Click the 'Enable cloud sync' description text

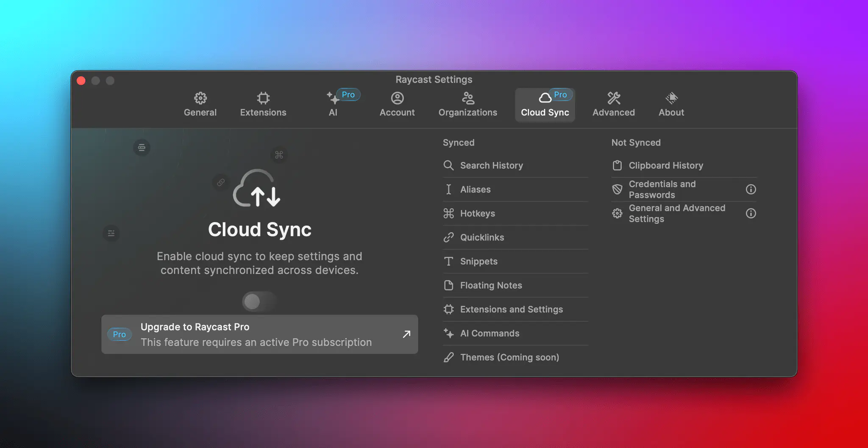(x=259, y=263)
